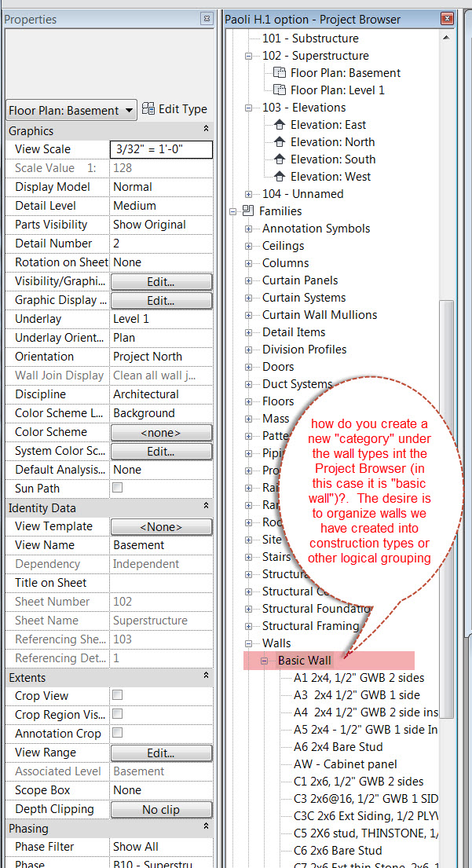Collapse the 103 - Elevations sheet node
The width and height of the screenshot is (472, 868).
[x=248, y=108]
